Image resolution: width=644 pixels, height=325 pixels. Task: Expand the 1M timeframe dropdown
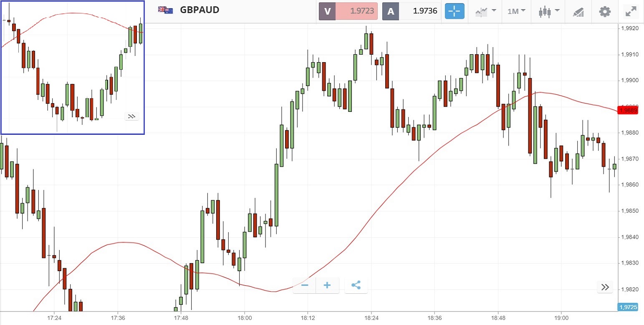pyautogui.click(x=516, y=11)
